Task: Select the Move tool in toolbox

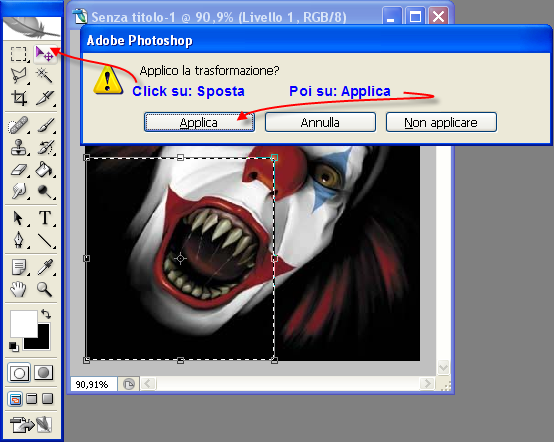Action: tap(45, 54)
